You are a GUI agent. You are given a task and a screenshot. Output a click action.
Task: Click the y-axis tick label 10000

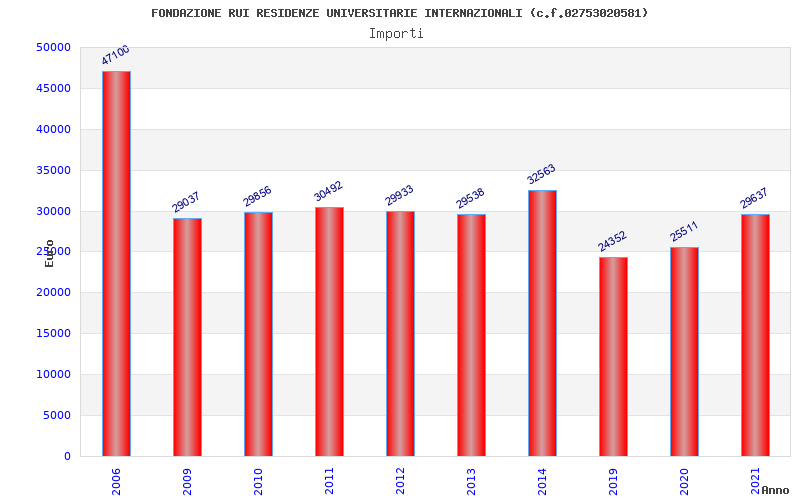54,374
